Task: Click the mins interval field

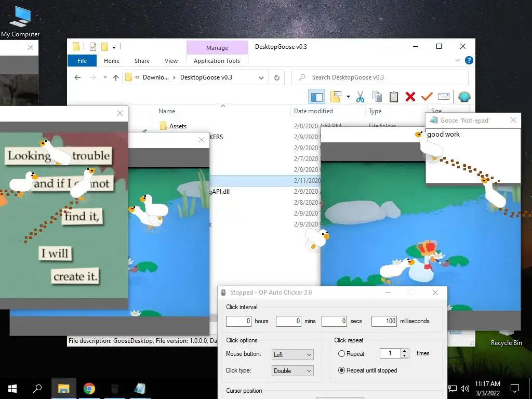Action: tap(288, 321)
